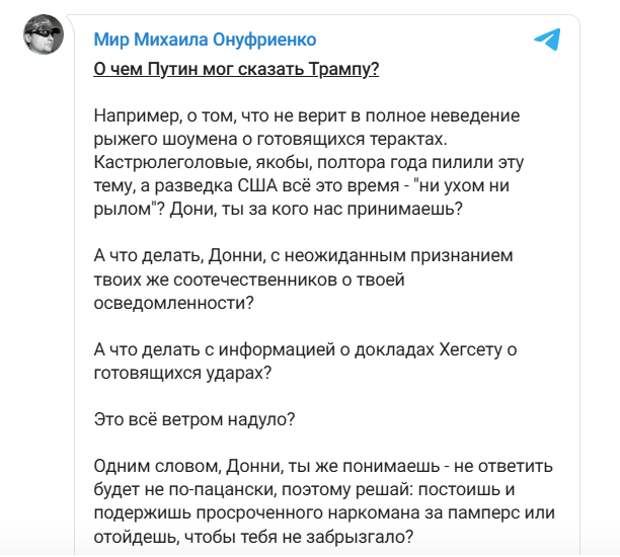
Task: Click the surname Онуфриенко in the channel title
Action: 264,40
